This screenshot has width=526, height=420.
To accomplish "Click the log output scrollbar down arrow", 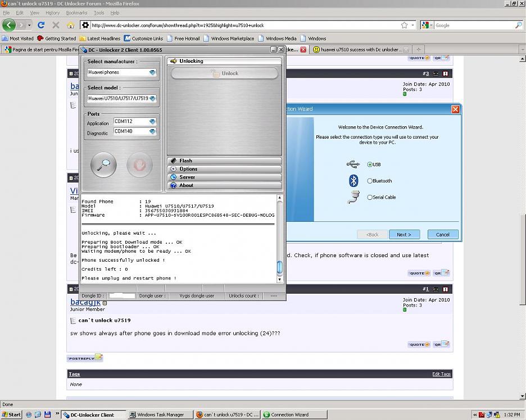I will [x=280, y=279].
